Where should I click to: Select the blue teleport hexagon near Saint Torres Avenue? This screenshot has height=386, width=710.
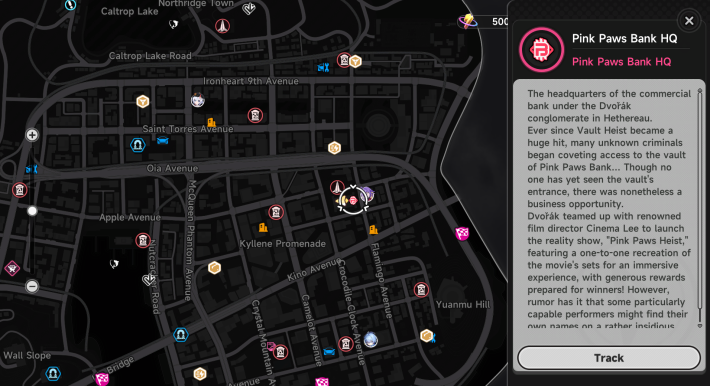138,145
